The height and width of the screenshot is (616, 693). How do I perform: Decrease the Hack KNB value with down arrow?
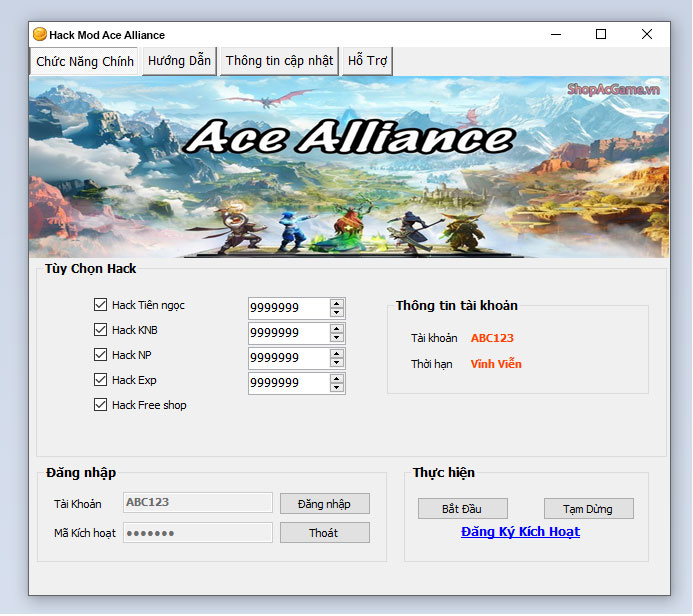point(337,338)
